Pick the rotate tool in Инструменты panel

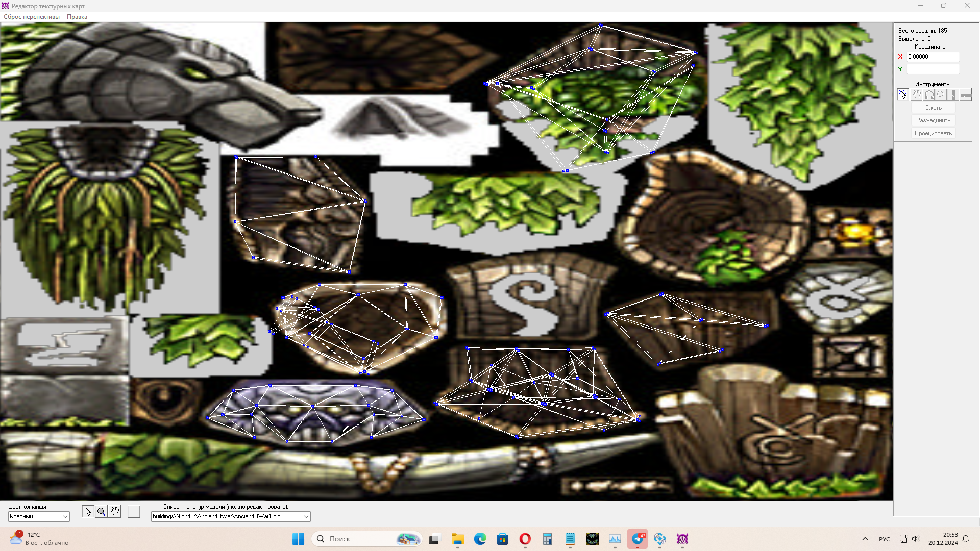[x=929, y=94]
